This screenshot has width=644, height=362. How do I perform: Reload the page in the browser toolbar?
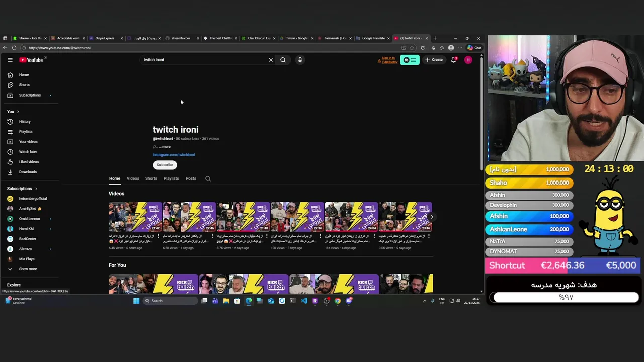(14, 48)
